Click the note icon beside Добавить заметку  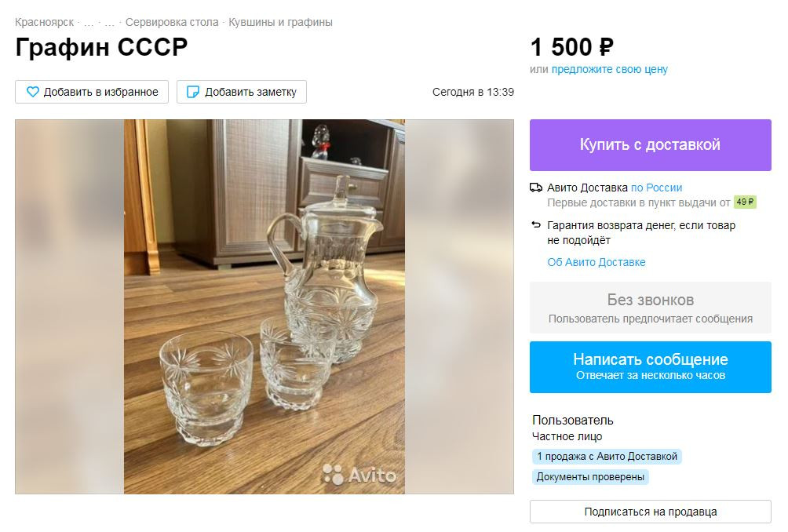(x=192, y=92)
